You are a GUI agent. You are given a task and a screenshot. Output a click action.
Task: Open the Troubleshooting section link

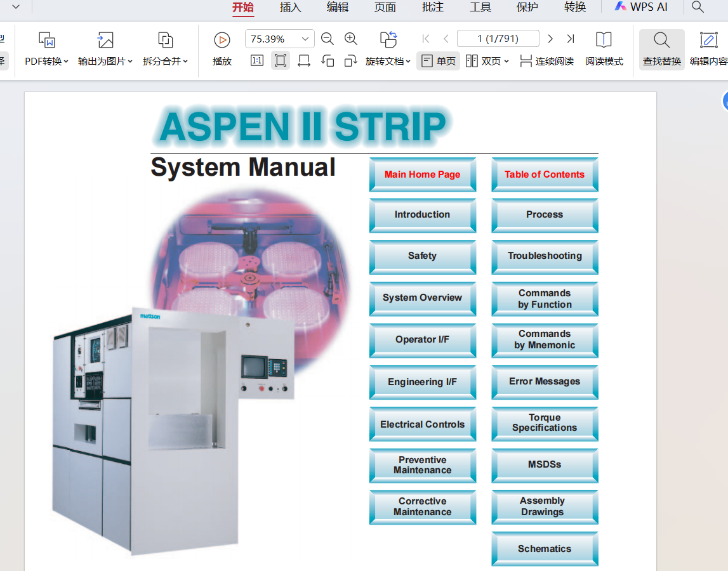coord(545,256)
